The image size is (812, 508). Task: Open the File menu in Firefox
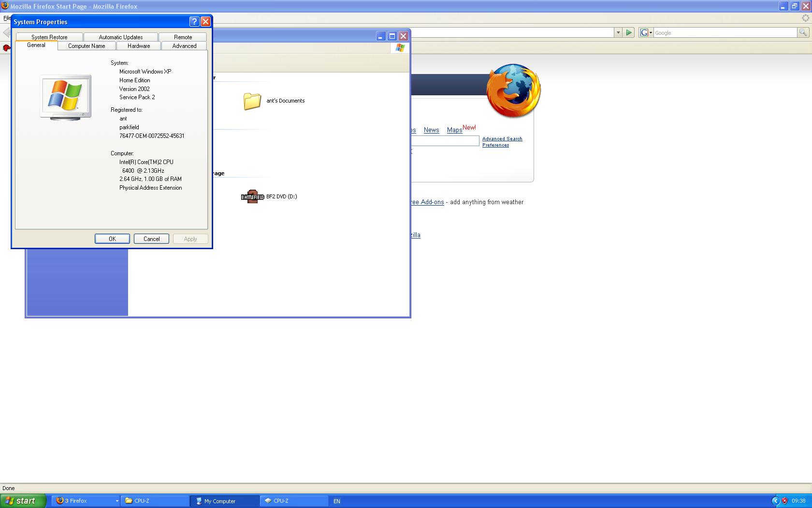[x=7, y=18]
